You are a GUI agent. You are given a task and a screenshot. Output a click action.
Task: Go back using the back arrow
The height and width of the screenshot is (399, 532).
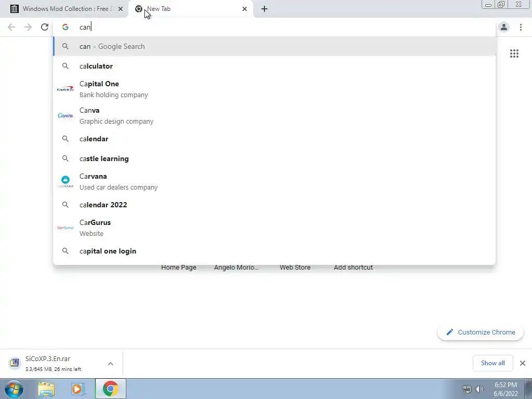(11, 27)
